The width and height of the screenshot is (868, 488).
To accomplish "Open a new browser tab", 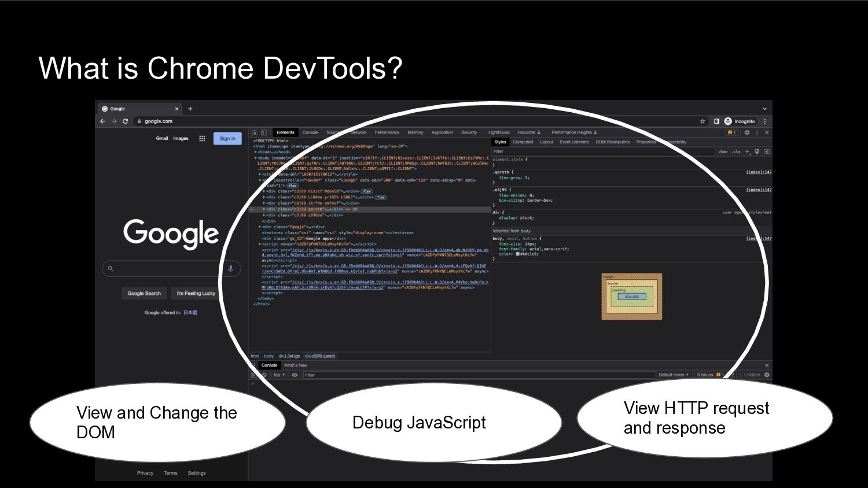I will click(x=190, y=109).
